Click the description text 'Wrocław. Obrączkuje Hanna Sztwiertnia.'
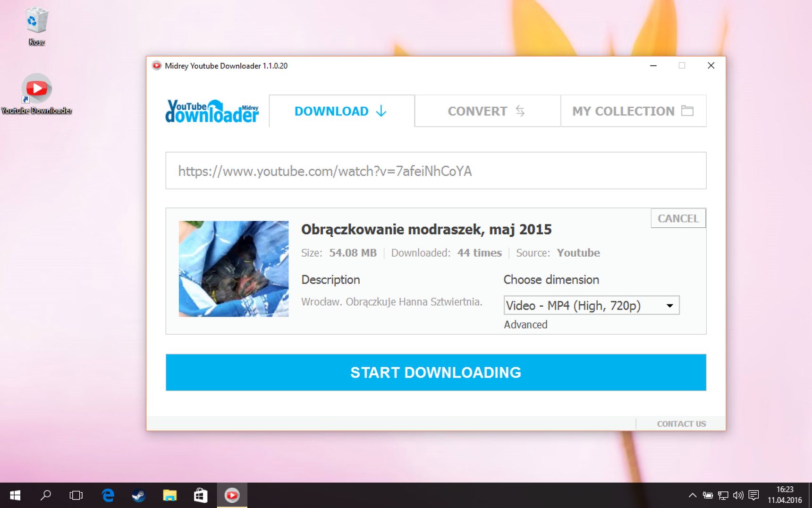 point(392,302)
